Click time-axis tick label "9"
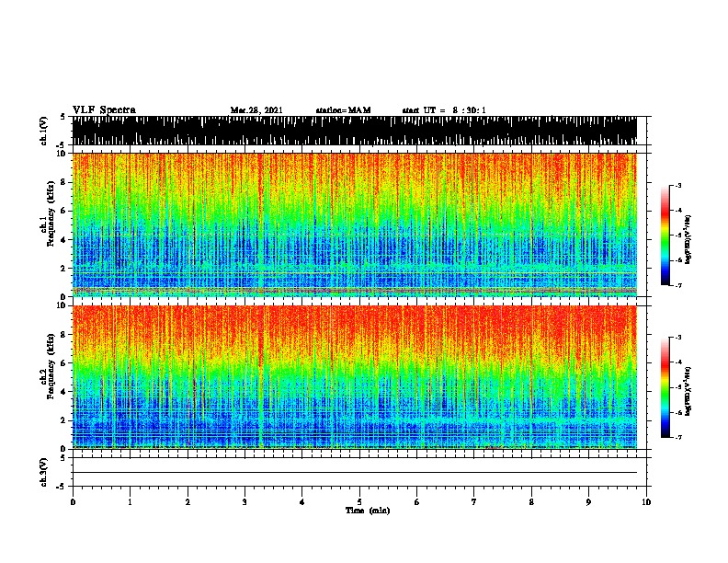The image size is (728, 563). 588,502
